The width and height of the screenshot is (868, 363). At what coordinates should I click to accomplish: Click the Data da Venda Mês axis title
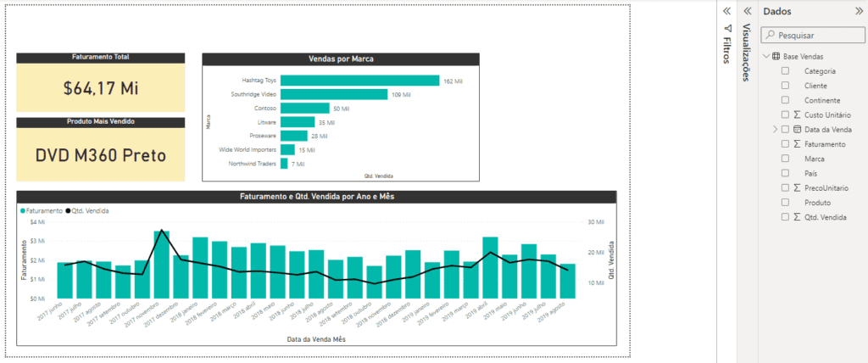point(316,338)
